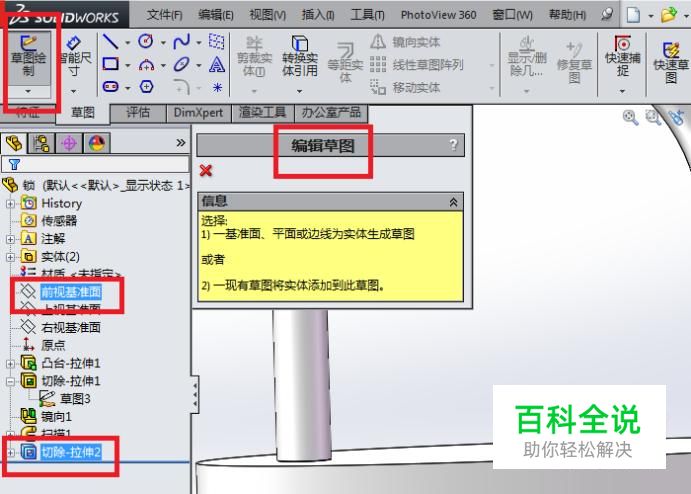Screen dimensions: 691x494
Task: Open the Circle tool dropdown arrow
Action: pos(163,43)
